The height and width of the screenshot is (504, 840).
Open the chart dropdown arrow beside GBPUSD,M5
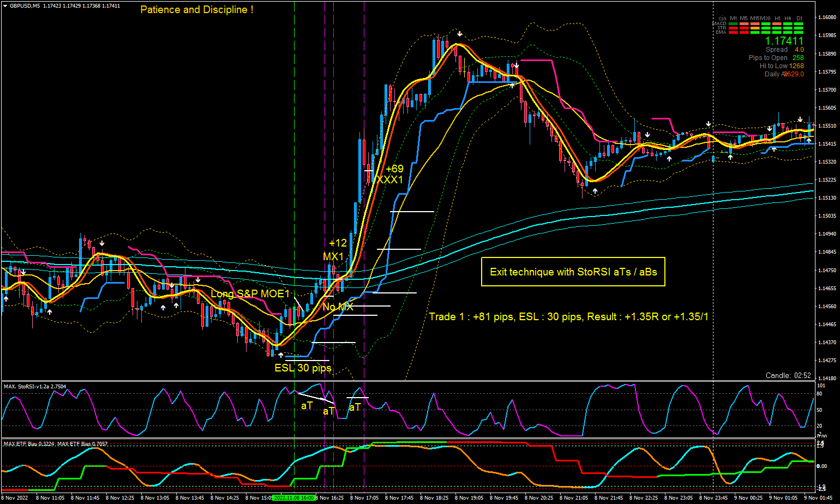coord(5,5)
